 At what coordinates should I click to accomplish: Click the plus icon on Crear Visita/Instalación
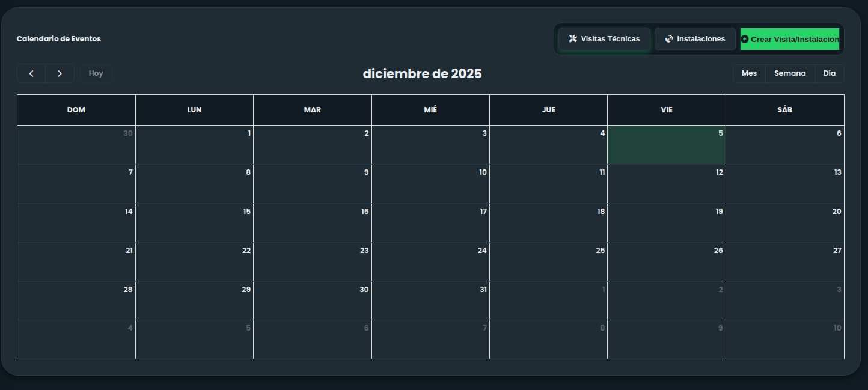(745, 38)
